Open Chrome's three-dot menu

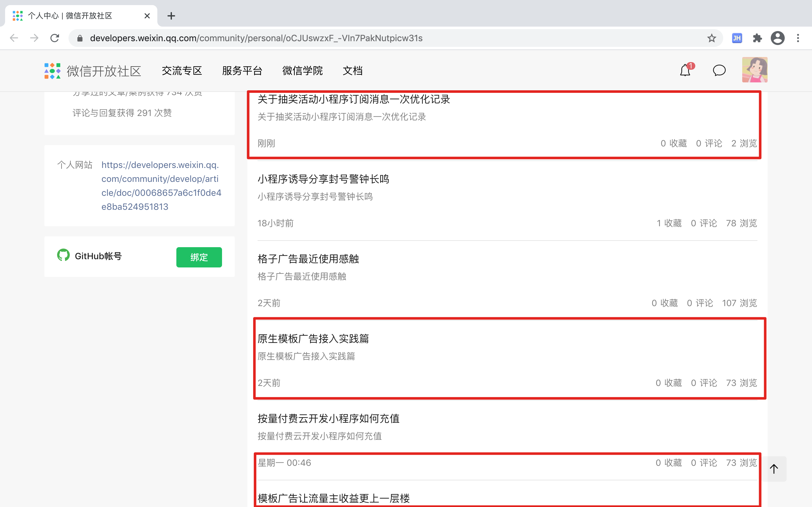point(798,38)
